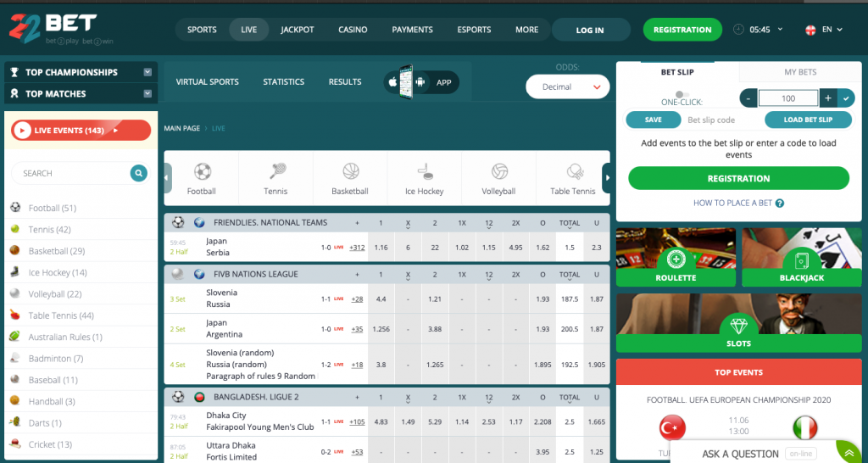Open the Esports menu item
Viewport: 868px width, 463px height.
coord(474,30)
